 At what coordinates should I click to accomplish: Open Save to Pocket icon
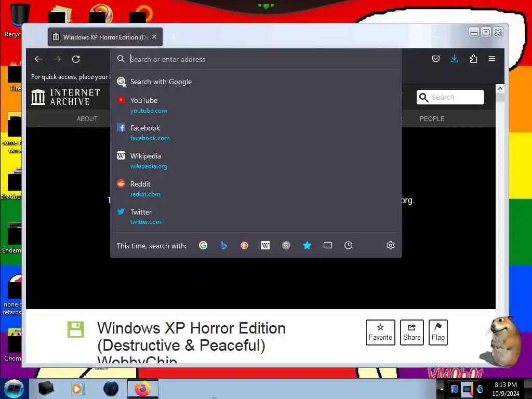point(436,59)
